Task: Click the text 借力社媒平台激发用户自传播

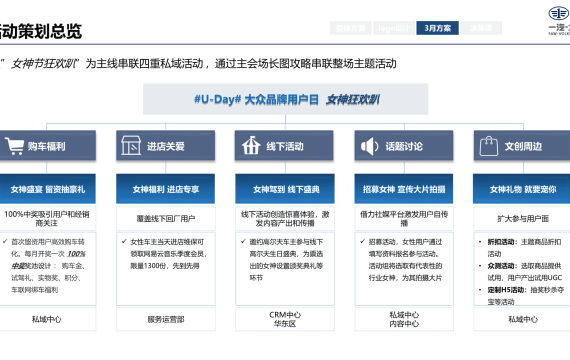Action: (404, 219)
